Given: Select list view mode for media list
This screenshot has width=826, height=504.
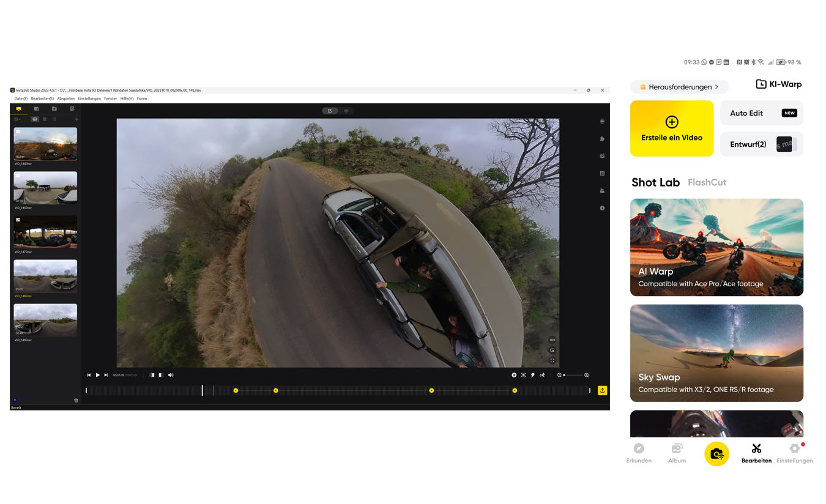Looking at the screenshot, I should point(54,119).
